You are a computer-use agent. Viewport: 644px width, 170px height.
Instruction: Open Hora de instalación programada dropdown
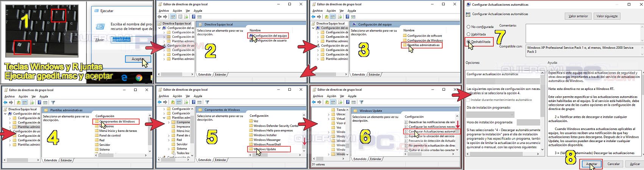(528, 122)
